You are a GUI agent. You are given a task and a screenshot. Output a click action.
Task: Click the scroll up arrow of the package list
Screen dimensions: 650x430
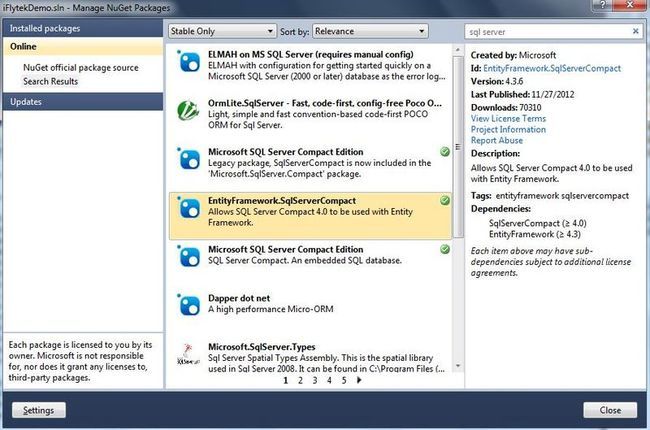[458, 50]
